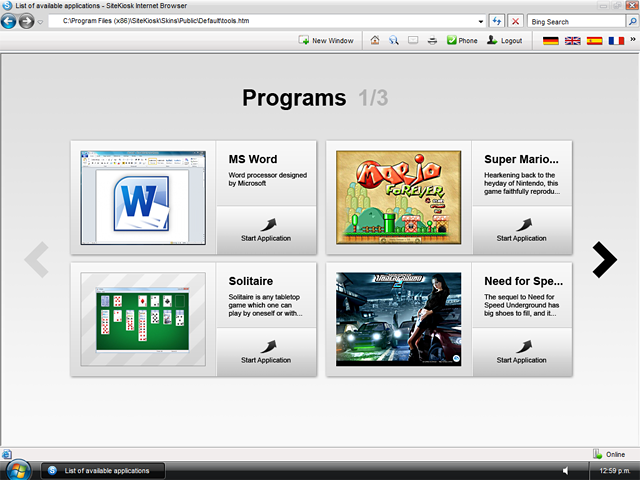Viewport: 640px width, 480px height.
Task: Click the New Window toolbar button
Action: [326, 41]
